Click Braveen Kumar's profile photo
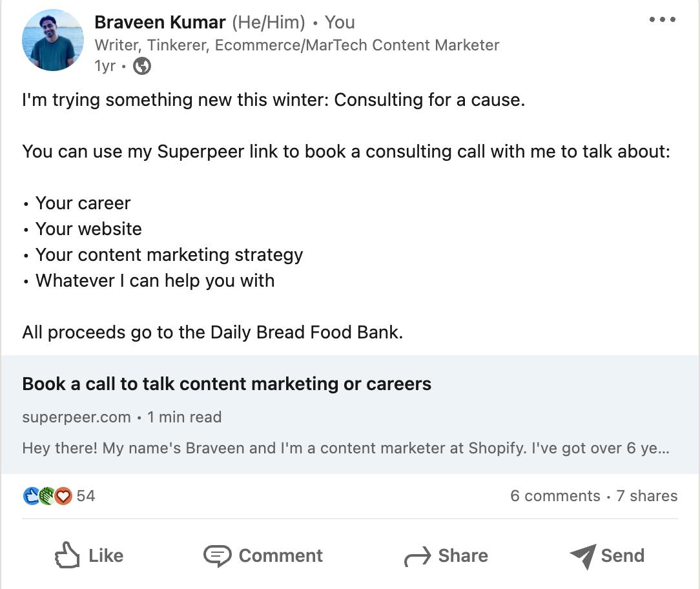700x589 pixels. (53, 40)
